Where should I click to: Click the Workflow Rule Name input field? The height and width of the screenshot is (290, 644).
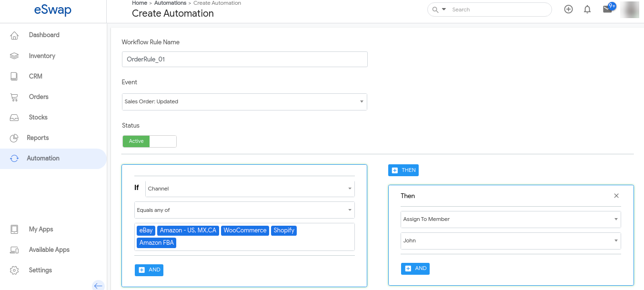pyautogui.click(x=244, y=60)
